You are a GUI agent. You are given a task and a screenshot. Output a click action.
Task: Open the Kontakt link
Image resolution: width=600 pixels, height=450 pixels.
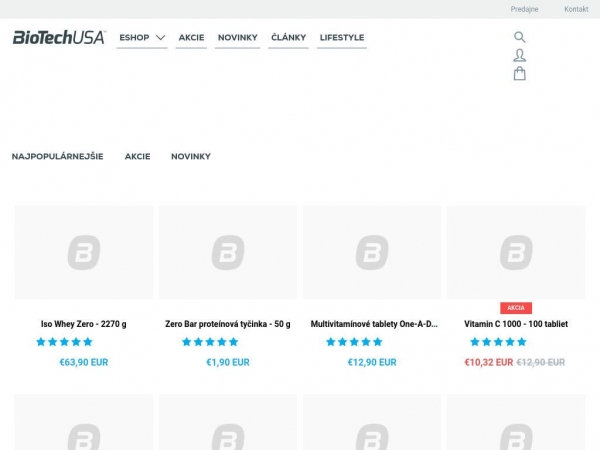576,9
